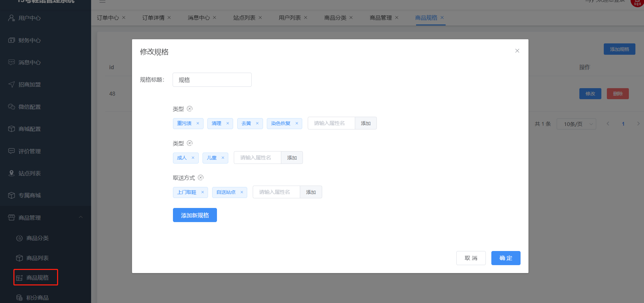Focus the 规格标题 input field
644x303 pixels.
pyautogui.click(x=212, y=80)
